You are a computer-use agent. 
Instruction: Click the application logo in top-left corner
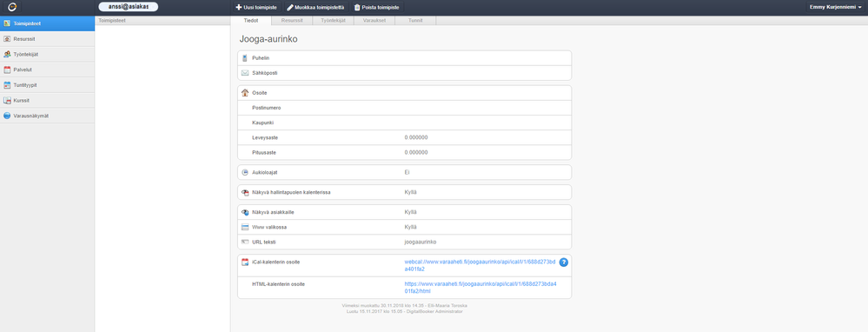(x=11, y=7)
